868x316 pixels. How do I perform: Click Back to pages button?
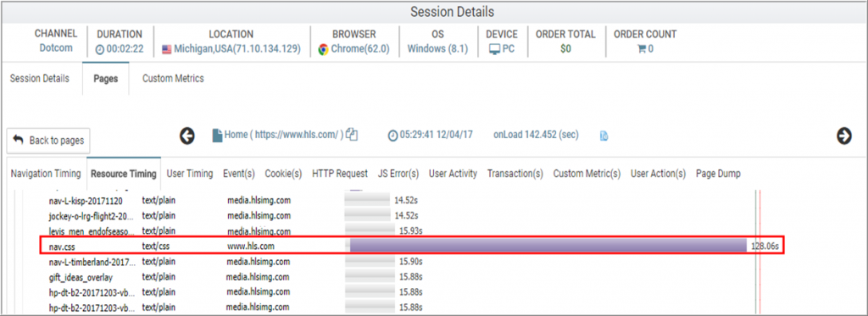[x=48, y=141]
